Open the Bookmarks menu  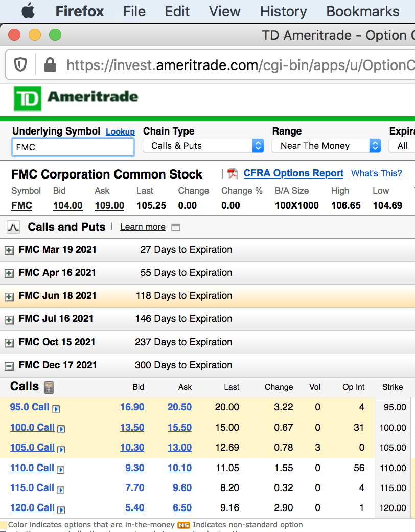pyautogui.click(x=363, y=12)
